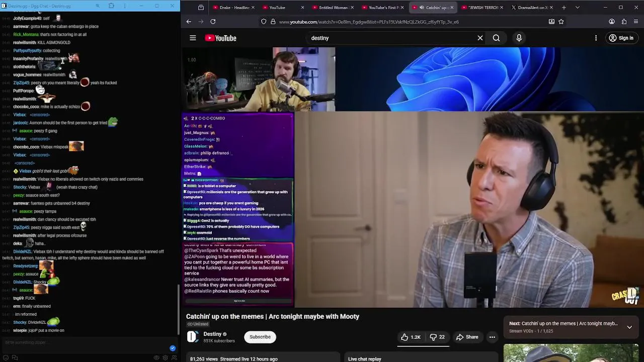Open Dgg chat settings gear
Viewport: 644px width, 362px height.
coord(165,357)
